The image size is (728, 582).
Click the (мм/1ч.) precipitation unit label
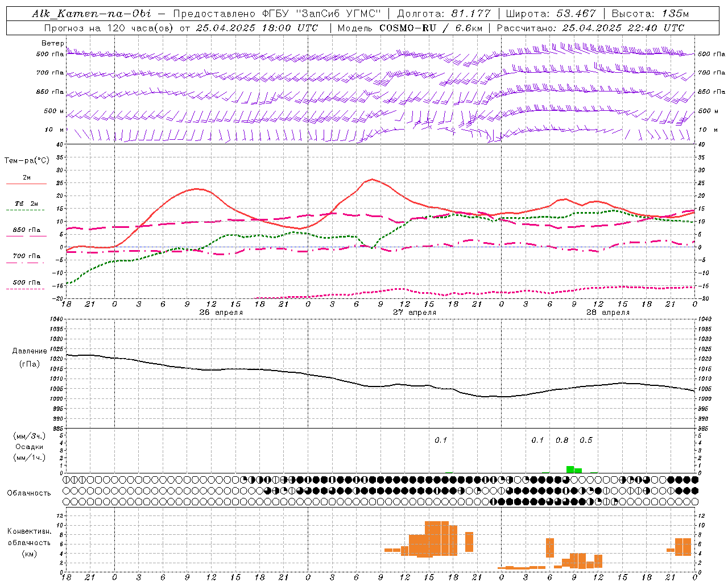29,458
